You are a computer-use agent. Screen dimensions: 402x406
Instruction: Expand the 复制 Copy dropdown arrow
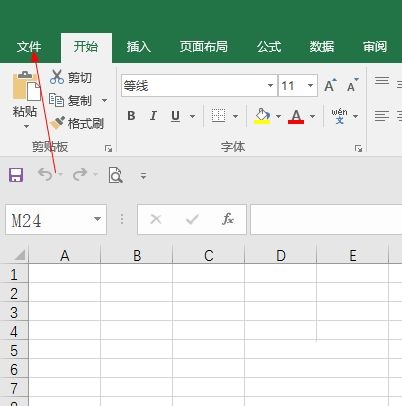104,100
